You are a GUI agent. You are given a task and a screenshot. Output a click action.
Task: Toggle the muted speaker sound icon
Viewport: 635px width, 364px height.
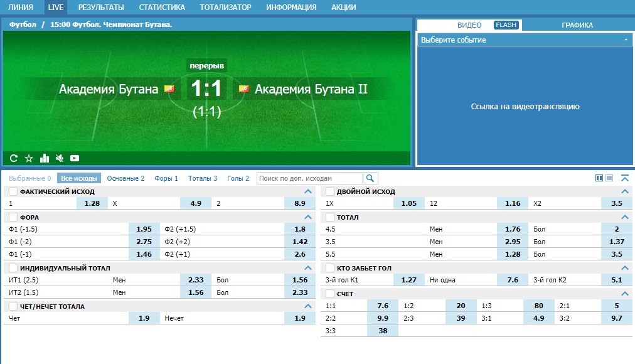click(60, 158)
